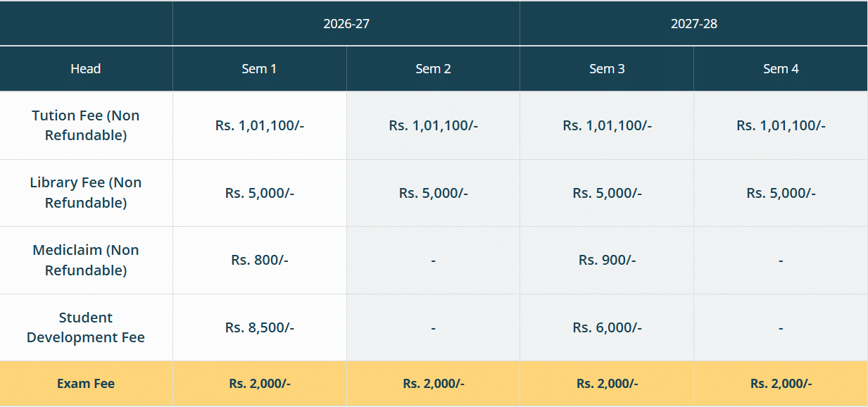Click the Sem 4 column header
Screen dimensions: 868x407
tap(781, 69)
